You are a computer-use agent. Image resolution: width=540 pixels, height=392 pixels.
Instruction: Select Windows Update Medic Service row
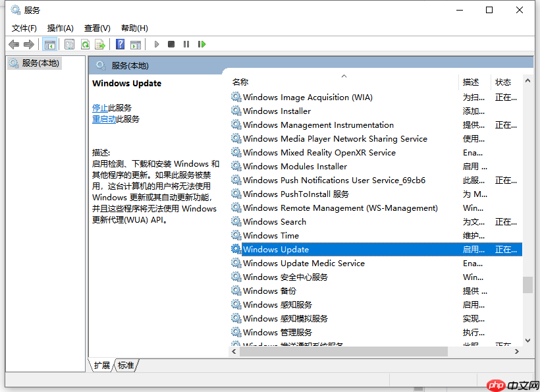tap(376, 263)
